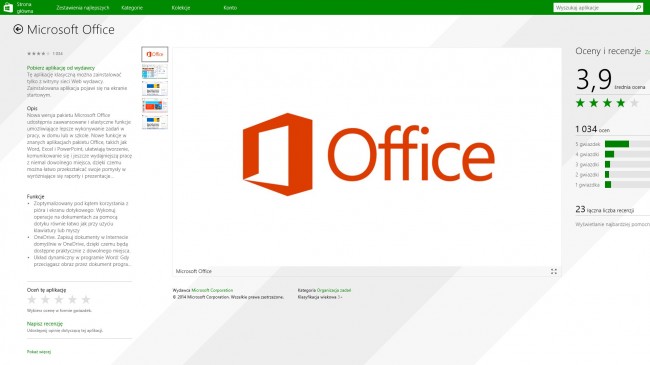Click the Funkcje section heading

(35, 197)
